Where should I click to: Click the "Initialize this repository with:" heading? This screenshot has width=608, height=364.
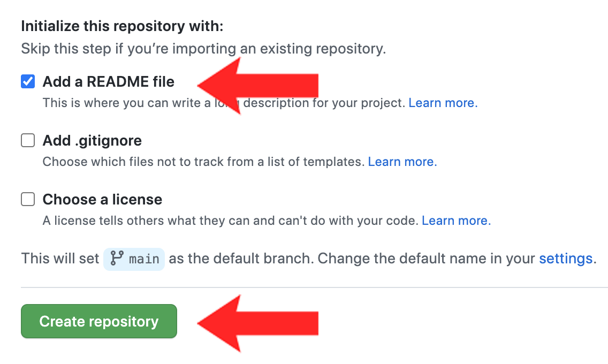122,26
